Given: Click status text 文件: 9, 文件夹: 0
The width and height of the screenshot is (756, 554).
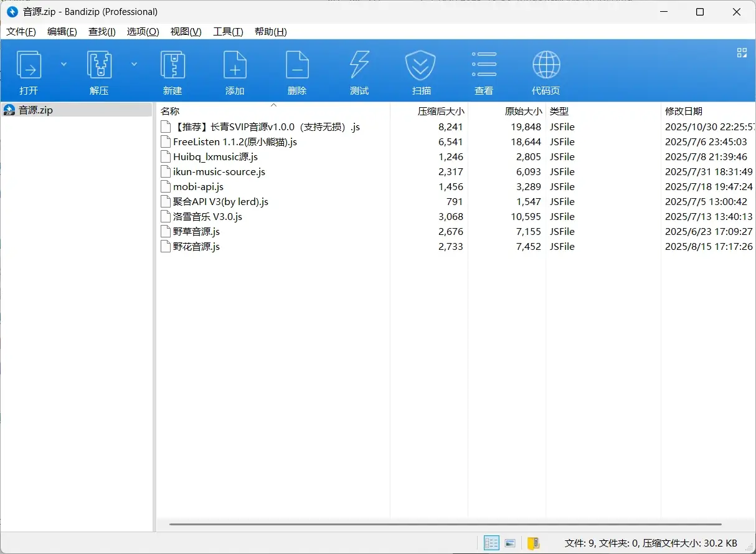Looking at the screenshot, I should [602, 543].
